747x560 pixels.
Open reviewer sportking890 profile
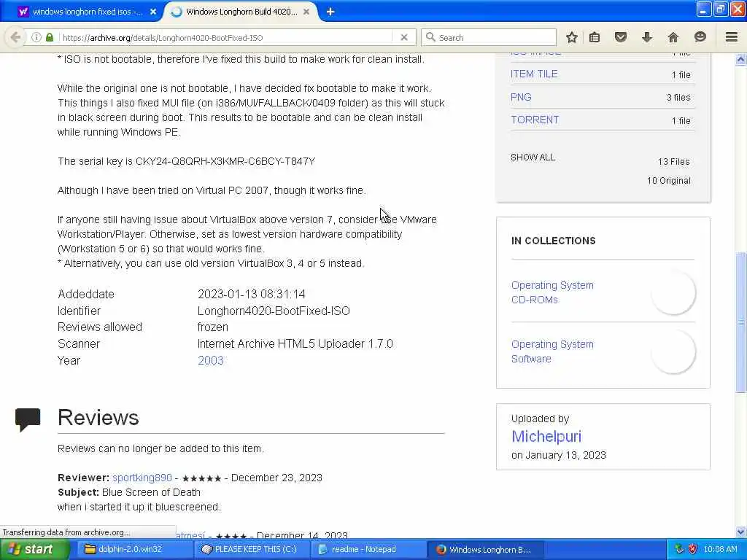[x=142, y=478]
